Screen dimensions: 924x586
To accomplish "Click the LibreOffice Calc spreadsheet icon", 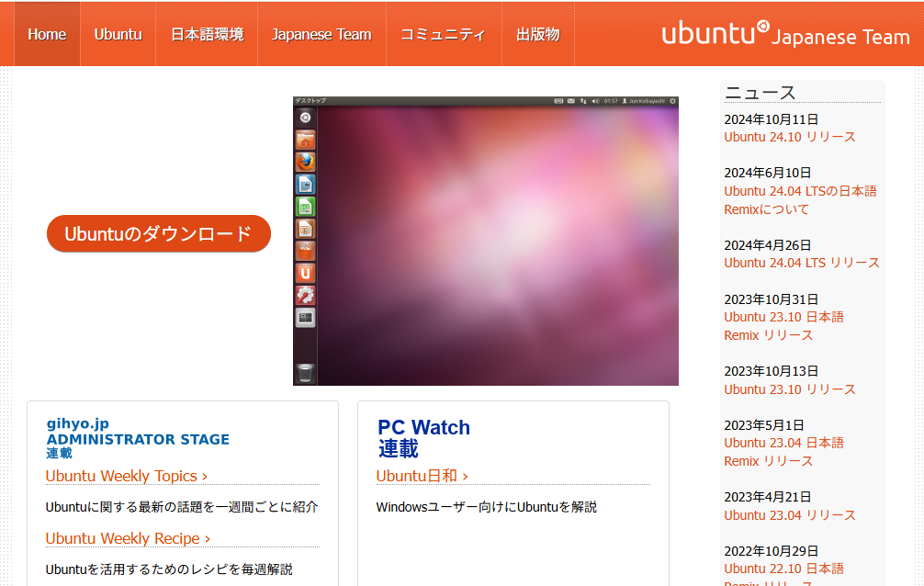I will (x=305, y=207).
